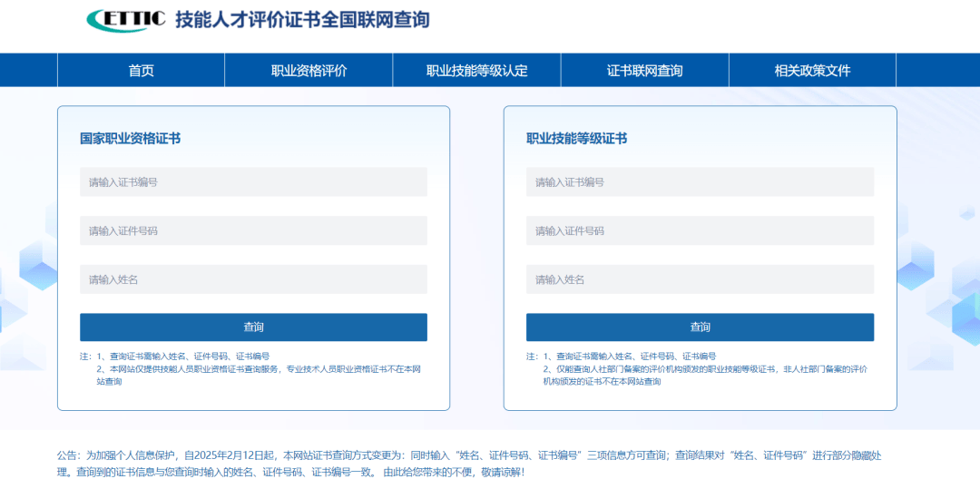Navigate to 相关政策文件 in the menu
The height and width of the screenshot is (479, 980).
[812, 71]
